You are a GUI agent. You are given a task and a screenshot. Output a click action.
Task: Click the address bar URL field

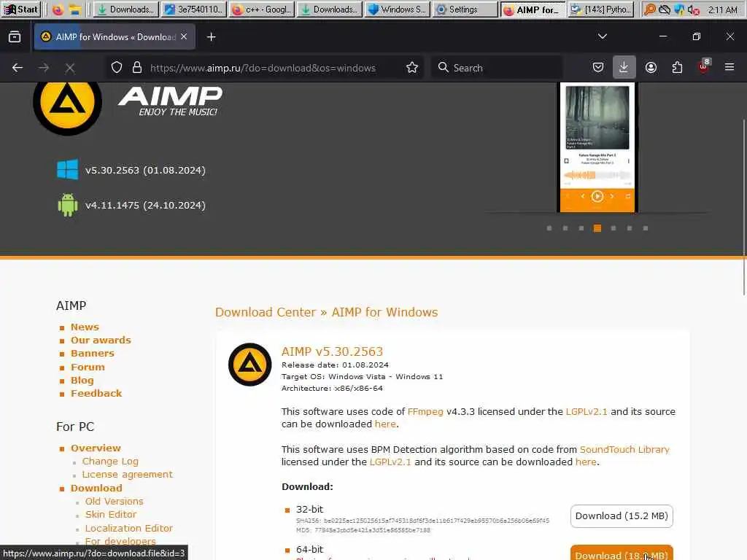[x=263, y=68]
